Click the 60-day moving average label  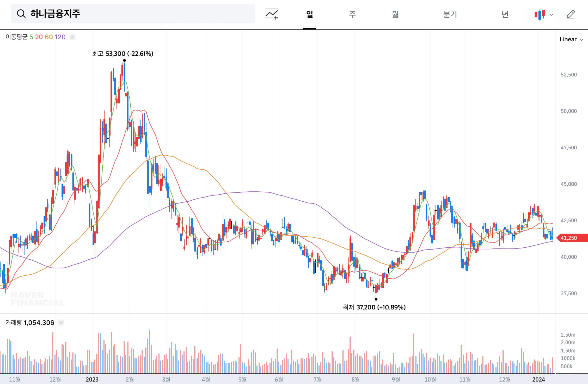coord(49,37)
